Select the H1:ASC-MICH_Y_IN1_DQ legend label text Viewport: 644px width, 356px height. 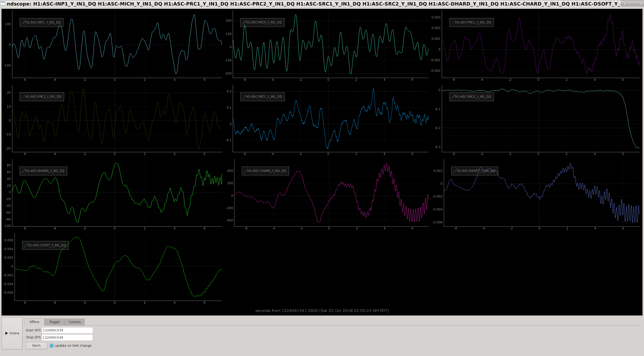coord(264,22)
